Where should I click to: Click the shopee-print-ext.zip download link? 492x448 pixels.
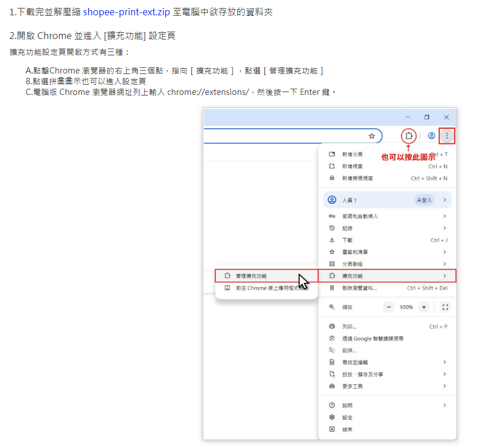[x=126, y=12]
